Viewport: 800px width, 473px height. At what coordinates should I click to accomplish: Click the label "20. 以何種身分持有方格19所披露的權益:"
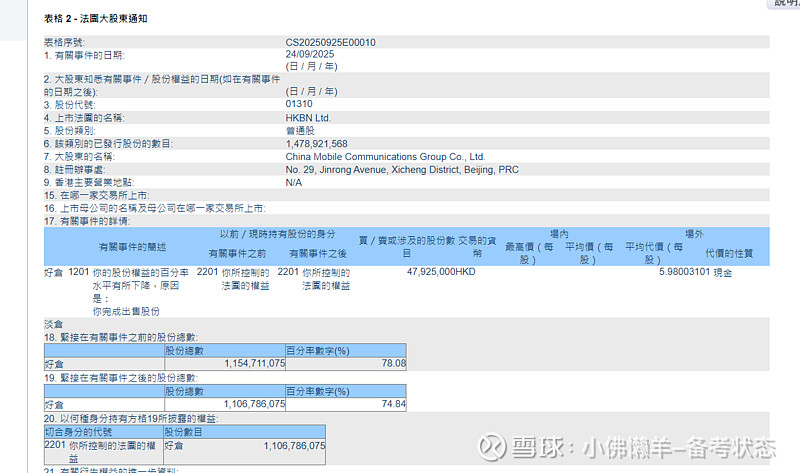131,419
